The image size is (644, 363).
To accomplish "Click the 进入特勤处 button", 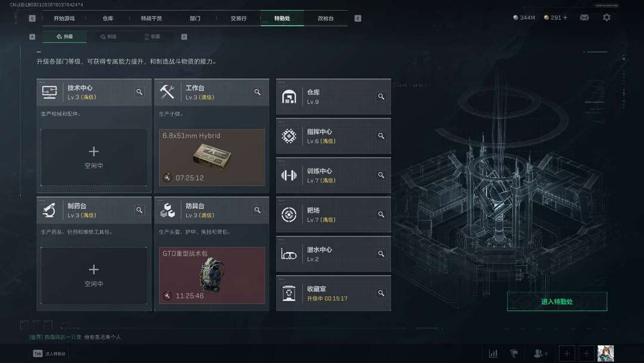I will [x=557, y=302].
